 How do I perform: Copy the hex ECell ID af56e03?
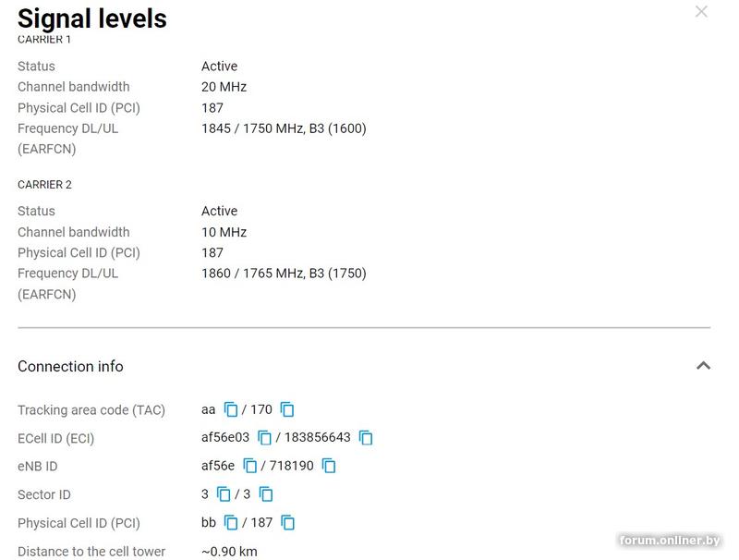264,438
